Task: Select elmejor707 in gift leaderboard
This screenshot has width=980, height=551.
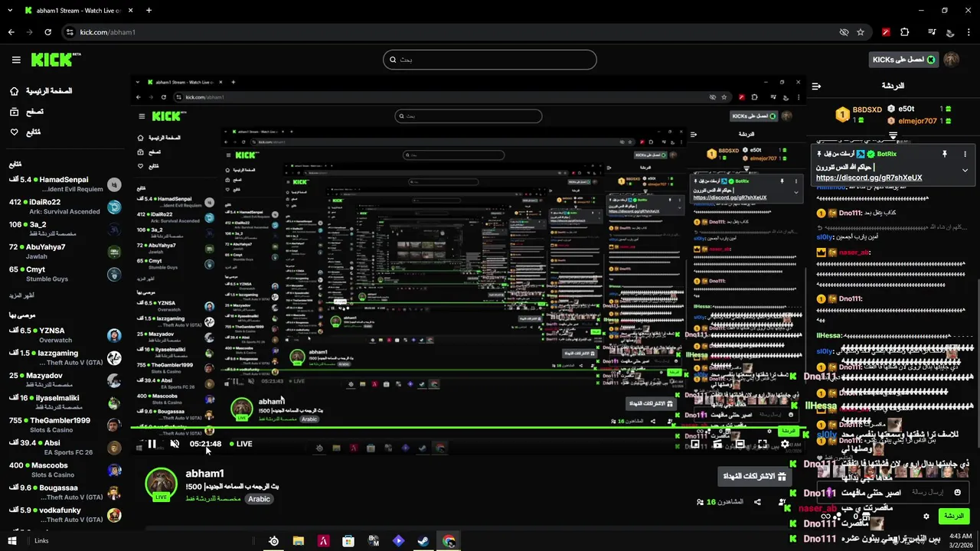Action: point(918,121)
